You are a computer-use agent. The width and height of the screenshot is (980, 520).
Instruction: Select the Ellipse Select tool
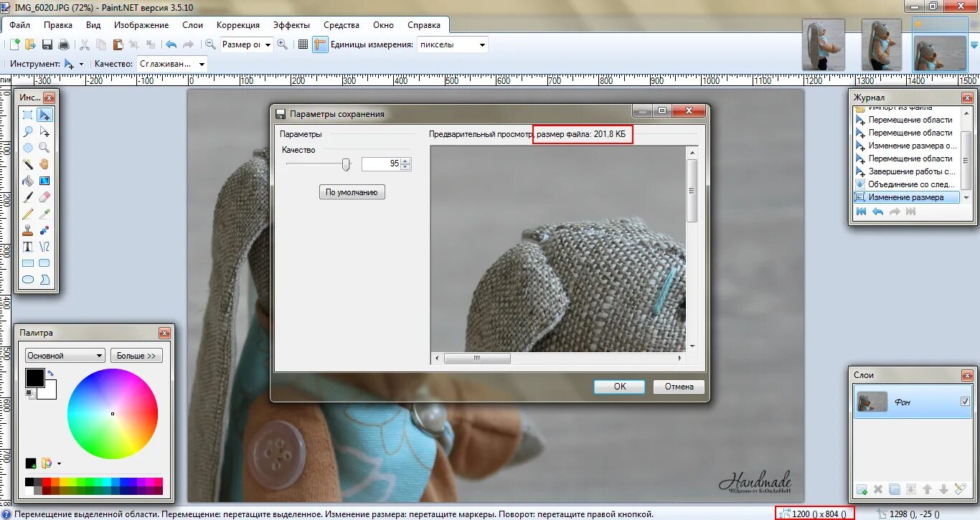click(28, 148)
